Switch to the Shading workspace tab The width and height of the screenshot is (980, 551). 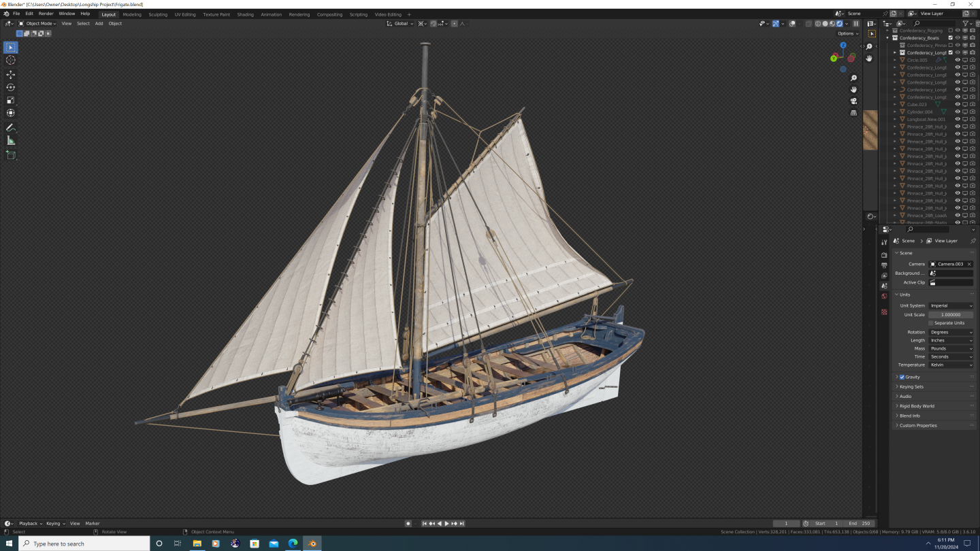245,14
